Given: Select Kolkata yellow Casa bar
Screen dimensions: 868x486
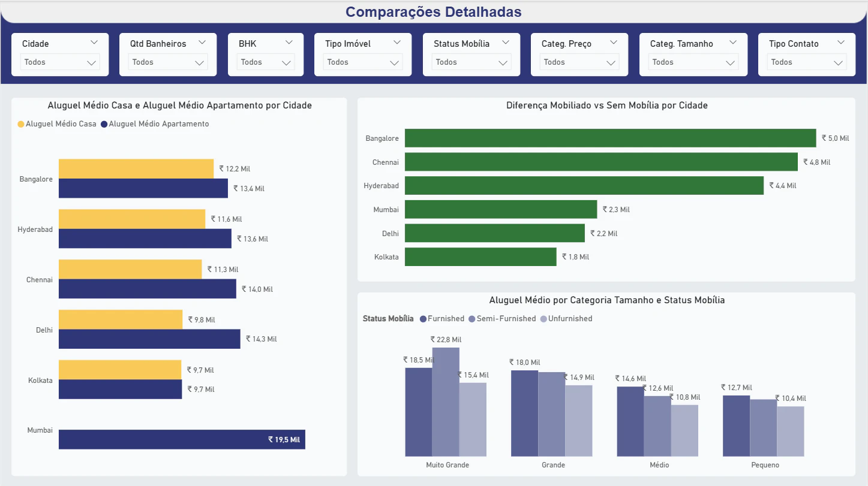Looking at the screenshot, I should coord(120,370).
